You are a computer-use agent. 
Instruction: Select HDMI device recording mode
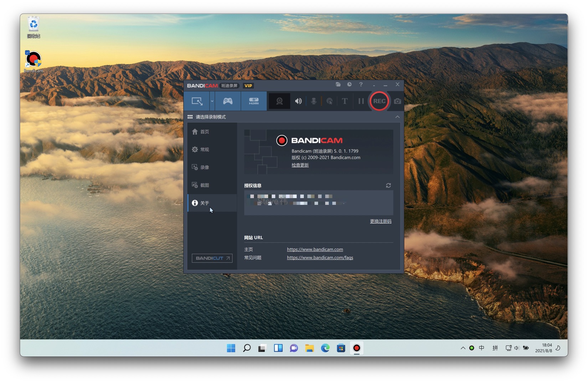254,101
